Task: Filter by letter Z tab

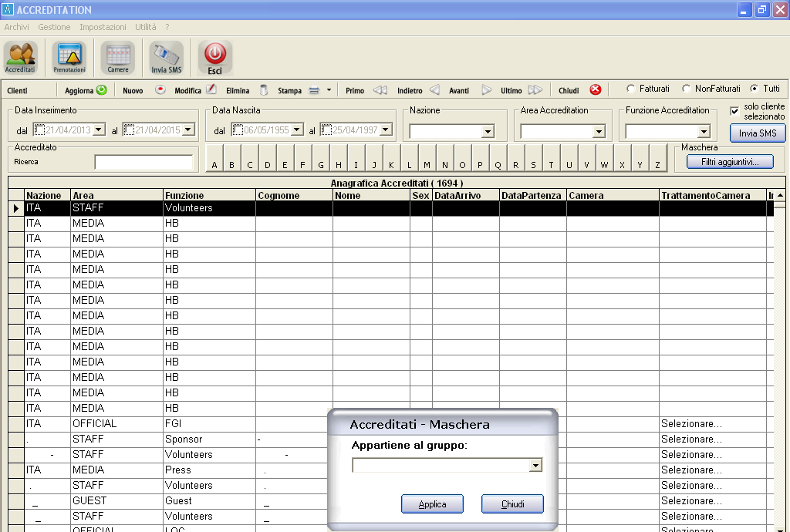Action: point(657,159)
